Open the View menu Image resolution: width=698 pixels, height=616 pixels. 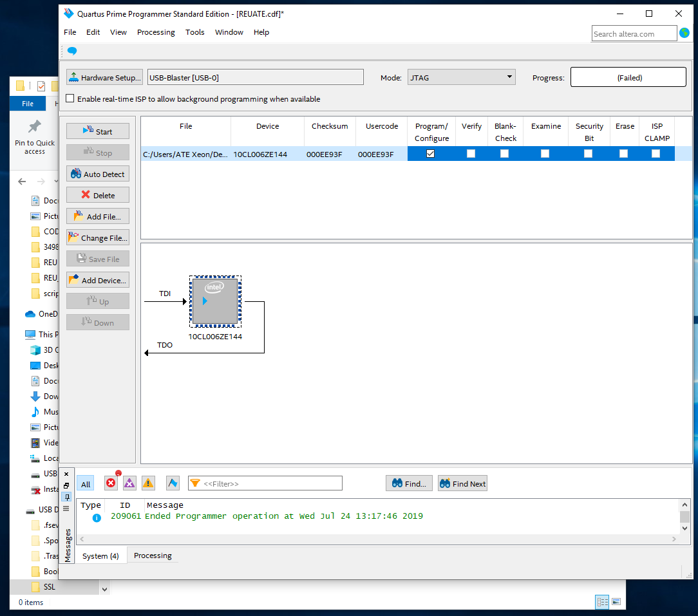(x=118, y=32)
